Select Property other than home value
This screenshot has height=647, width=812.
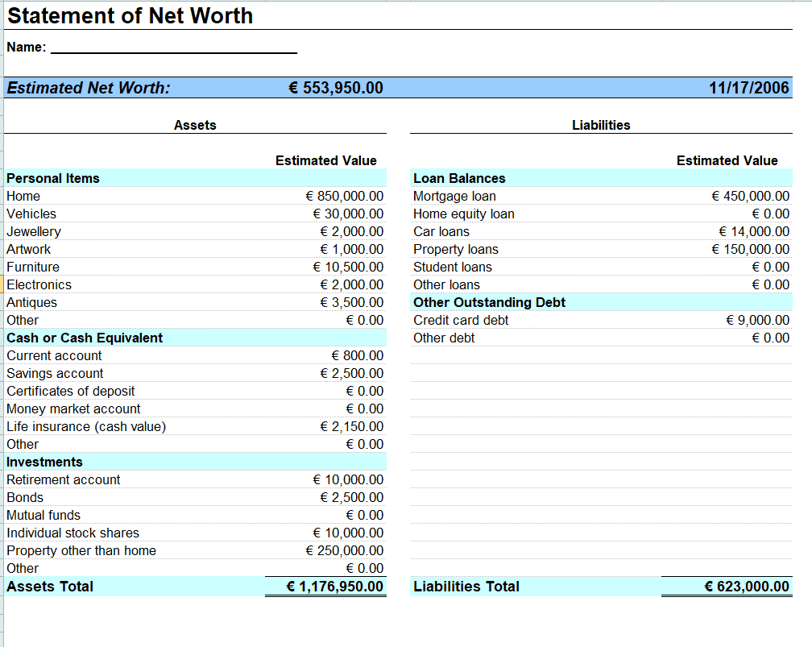pyautogui.click(x=345, y=550)
